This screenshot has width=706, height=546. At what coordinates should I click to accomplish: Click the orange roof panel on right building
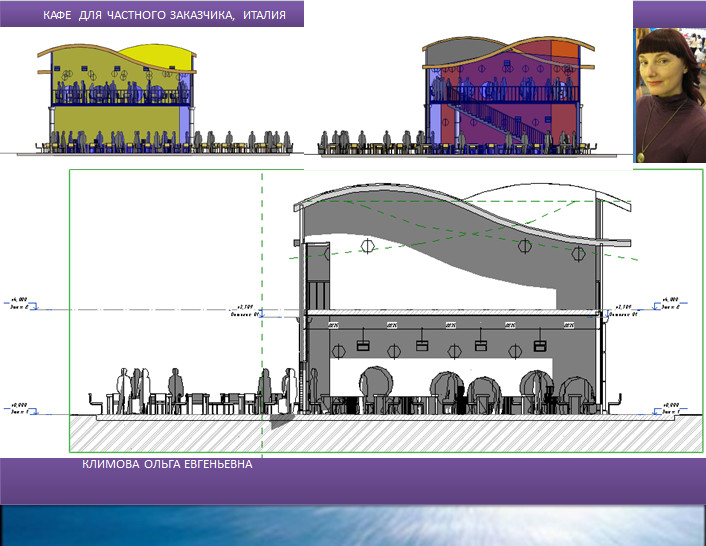pos(565,52)
